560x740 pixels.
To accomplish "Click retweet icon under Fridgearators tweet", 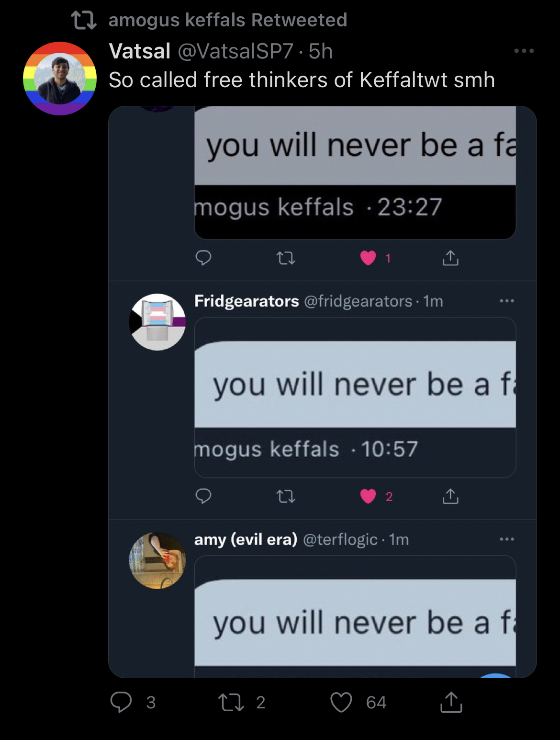I will pyautogui.click(x=286, y=497).
